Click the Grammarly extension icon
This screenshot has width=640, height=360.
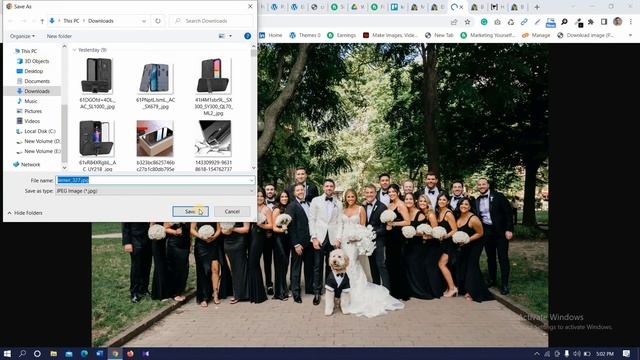(x=484, y=22)
